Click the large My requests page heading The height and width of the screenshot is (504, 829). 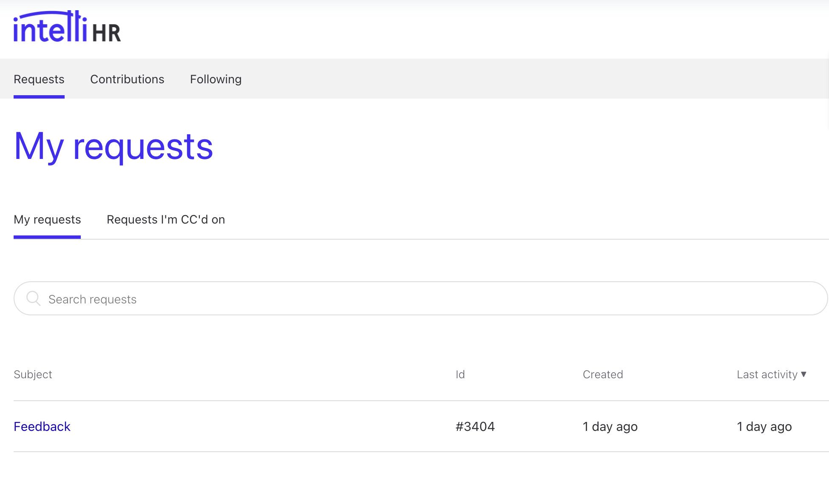coord(113,146)
